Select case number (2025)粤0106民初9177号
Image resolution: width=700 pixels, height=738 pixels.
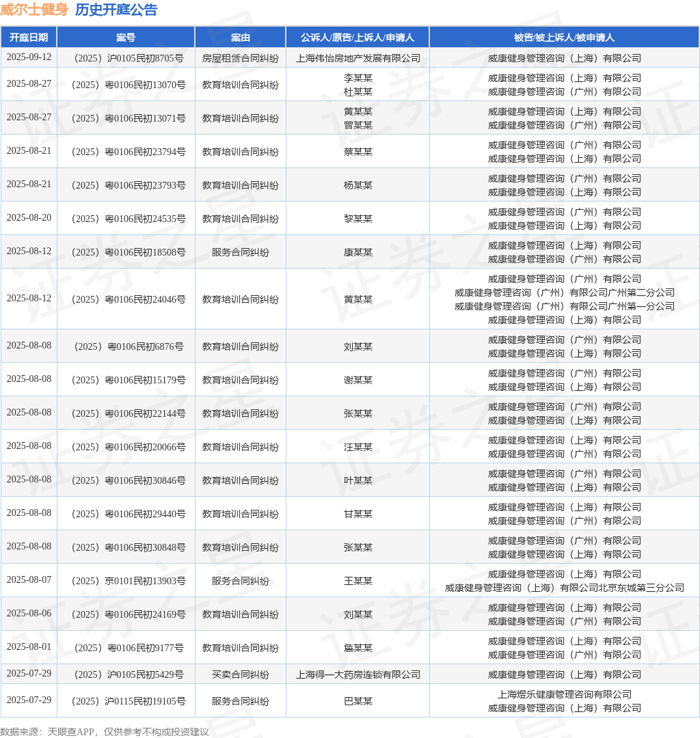click(x=129, y=647)
